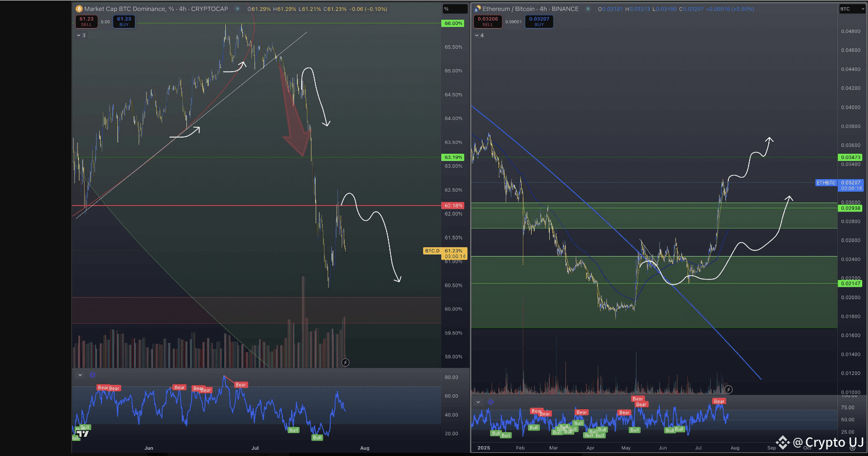Viewport: 868px width, 456px height.
Task: Click the 2025 label on Ethereum / Bitcoin time axis
Action: tap(484, 448)
